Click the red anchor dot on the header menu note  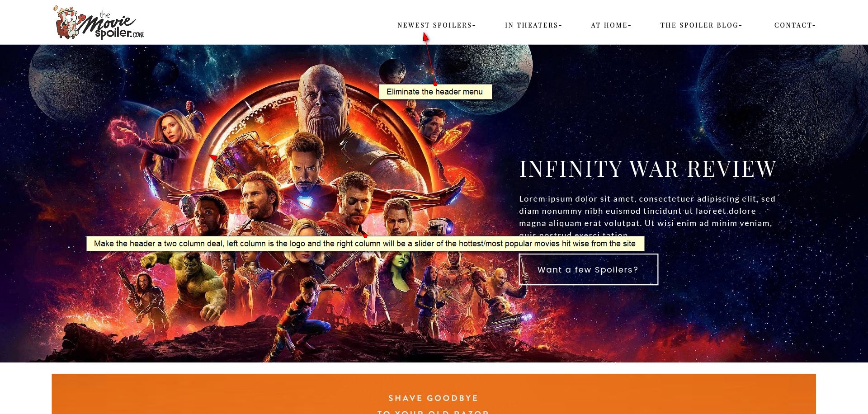tap(435, 84)
